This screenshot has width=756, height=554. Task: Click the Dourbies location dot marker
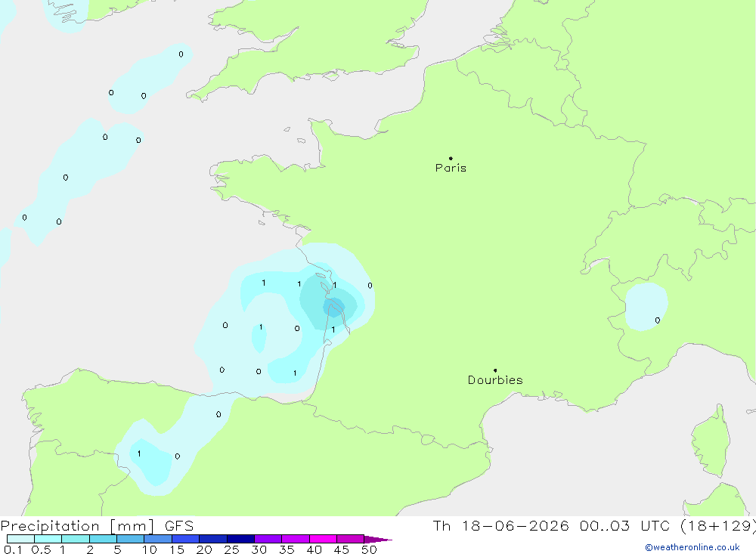click(495, 370)
